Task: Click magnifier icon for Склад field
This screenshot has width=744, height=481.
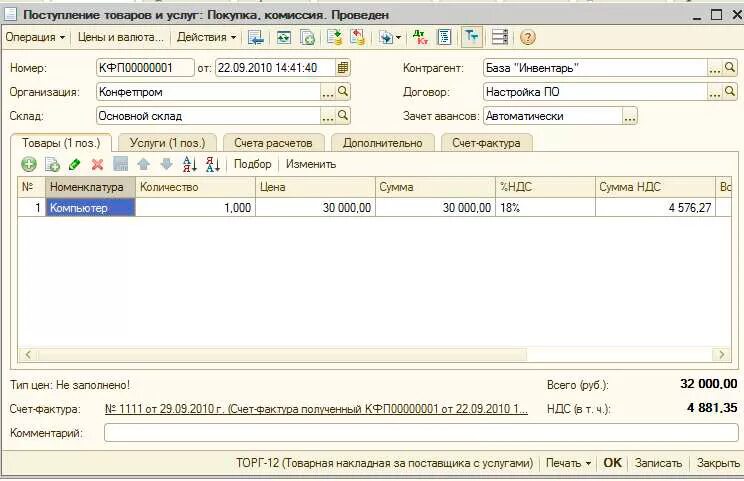Action: [x=343, y=115]
